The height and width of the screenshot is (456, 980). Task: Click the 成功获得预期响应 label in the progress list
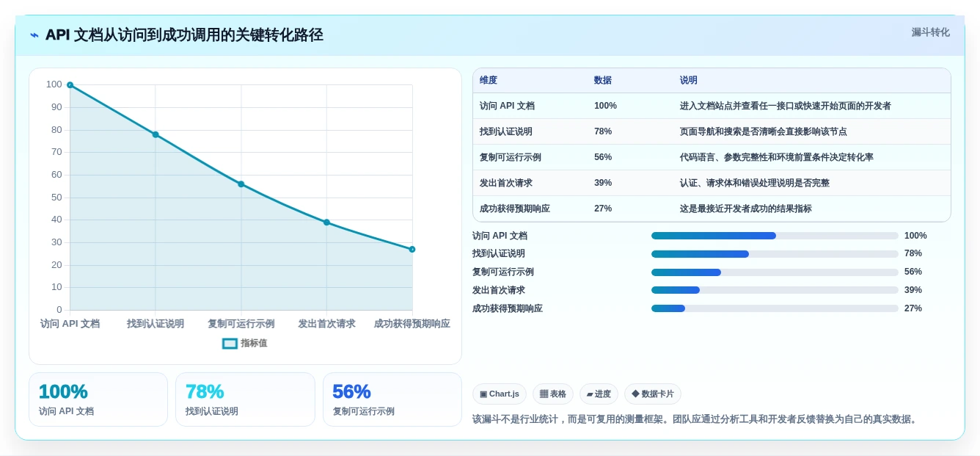coord(508,308)
